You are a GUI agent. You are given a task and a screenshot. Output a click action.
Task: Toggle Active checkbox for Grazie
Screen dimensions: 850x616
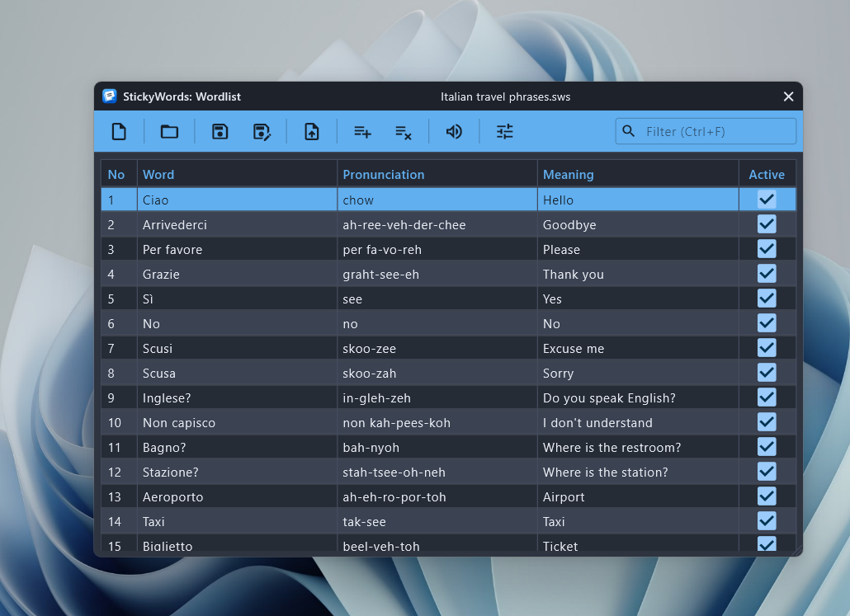pos(767,274)
